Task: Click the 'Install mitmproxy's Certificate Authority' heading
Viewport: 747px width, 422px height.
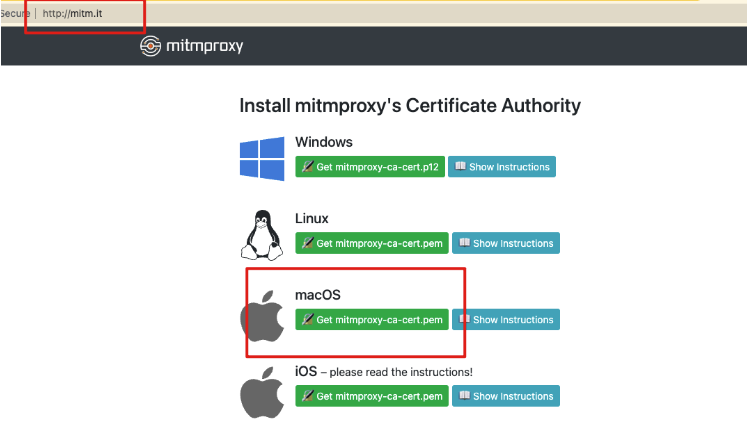Action: 410,105
